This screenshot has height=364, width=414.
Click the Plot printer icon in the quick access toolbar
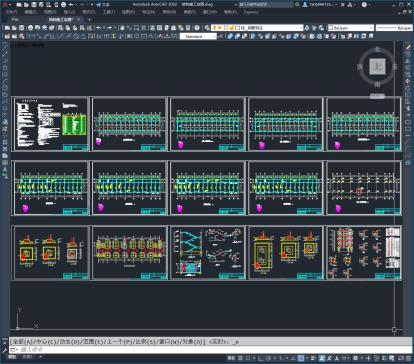click(63, 5)
